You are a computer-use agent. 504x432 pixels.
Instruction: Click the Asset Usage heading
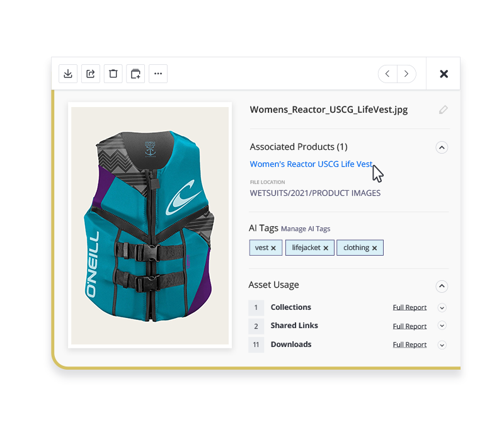(x=273, y=285)
